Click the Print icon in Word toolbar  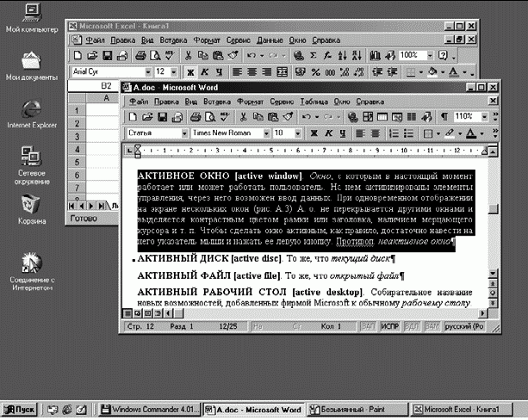[x=194, y=116]
